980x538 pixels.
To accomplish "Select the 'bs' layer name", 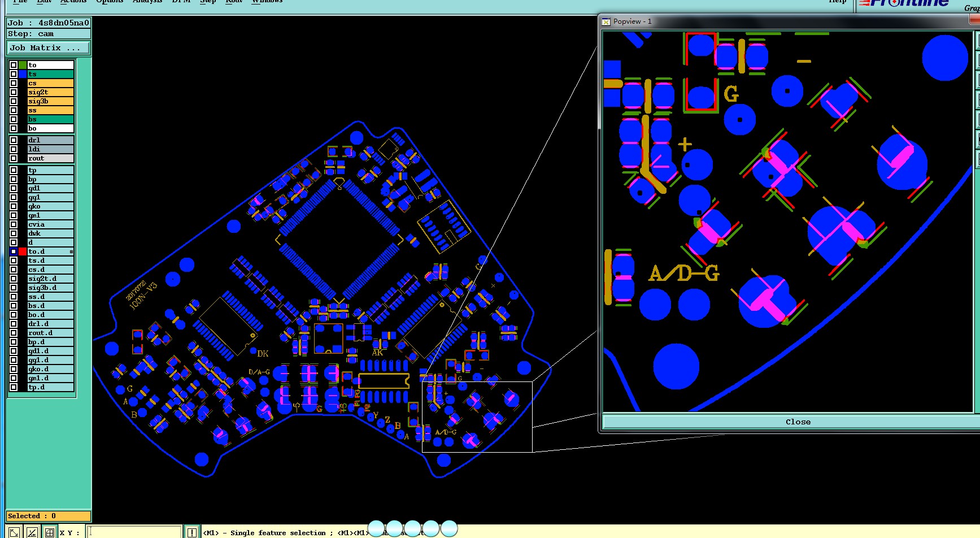I will tap(50, 119).
